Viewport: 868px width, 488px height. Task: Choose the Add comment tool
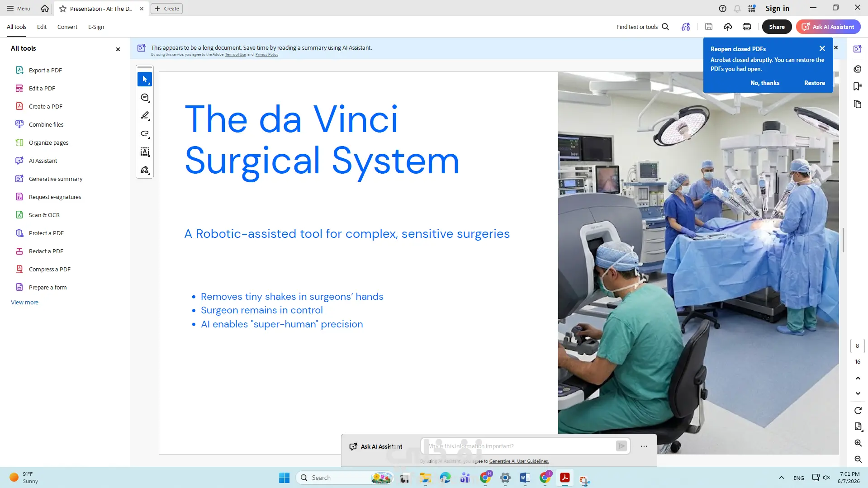[145, 98]
